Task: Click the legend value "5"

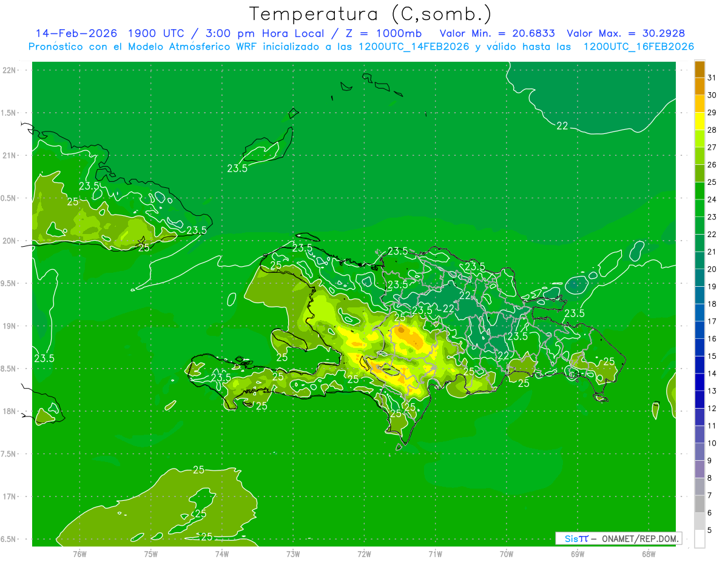Action: [x=710, y=530]
